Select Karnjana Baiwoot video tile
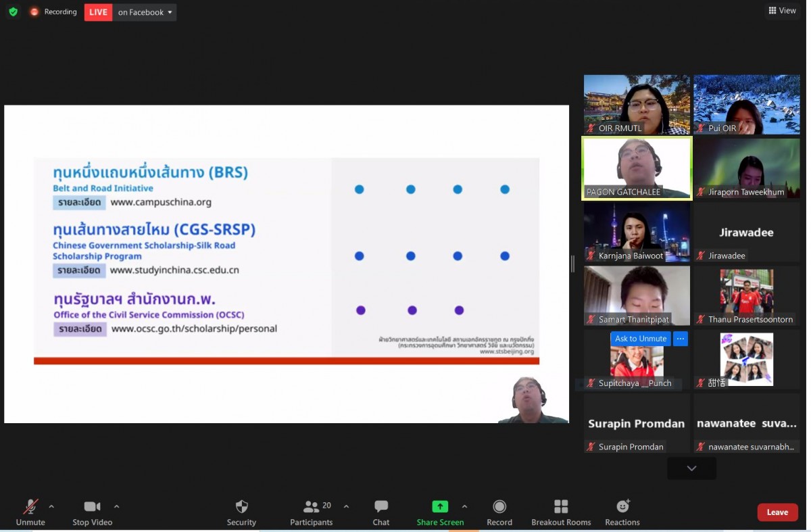Screen dimensions: 811x532 point(637,232)
